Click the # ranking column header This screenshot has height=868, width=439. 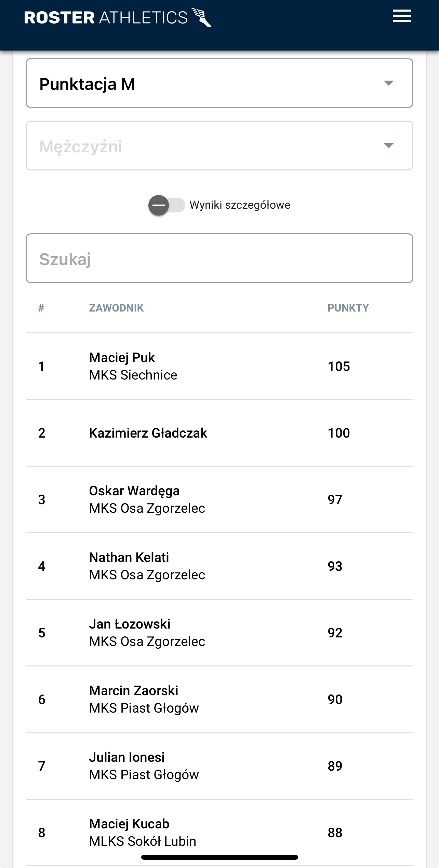coord(41,308)
